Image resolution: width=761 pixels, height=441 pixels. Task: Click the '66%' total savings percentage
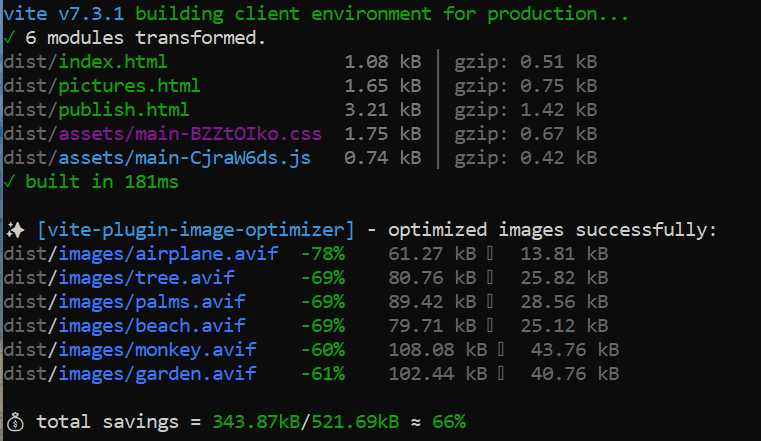449,422
